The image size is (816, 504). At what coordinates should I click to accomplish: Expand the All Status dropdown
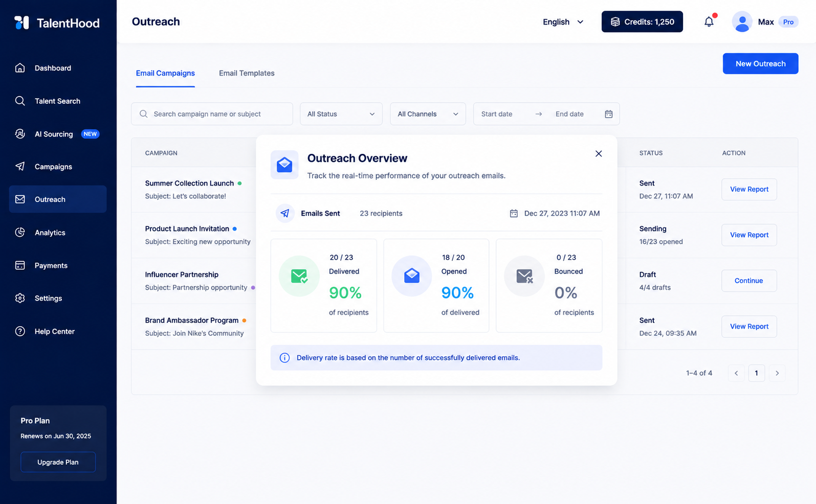point(341,114)
